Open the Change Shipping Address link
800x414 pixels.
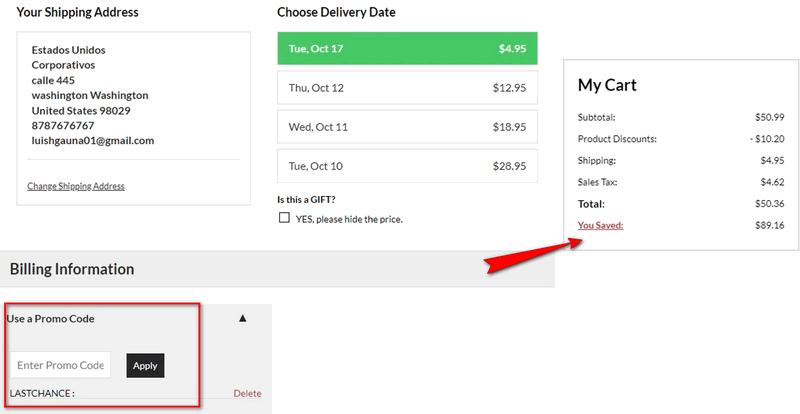point(76,186)
